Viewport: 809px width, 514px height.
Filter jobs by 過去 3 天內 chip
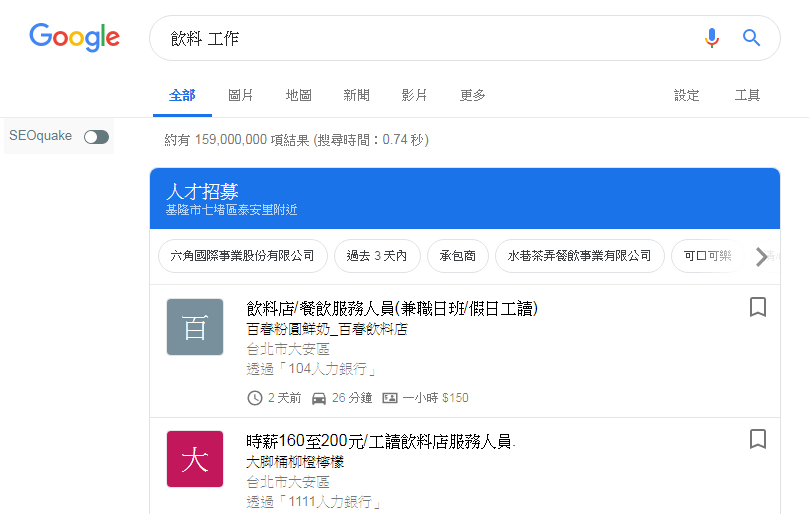tap(377, 256)
